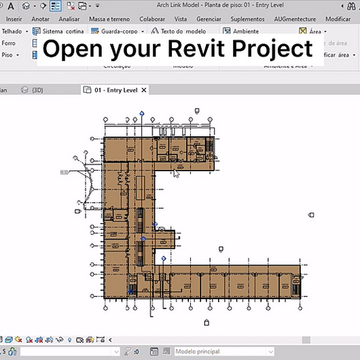Open the Massa e terreno tab
Screen dimensions: 360x360
(109, 19)
